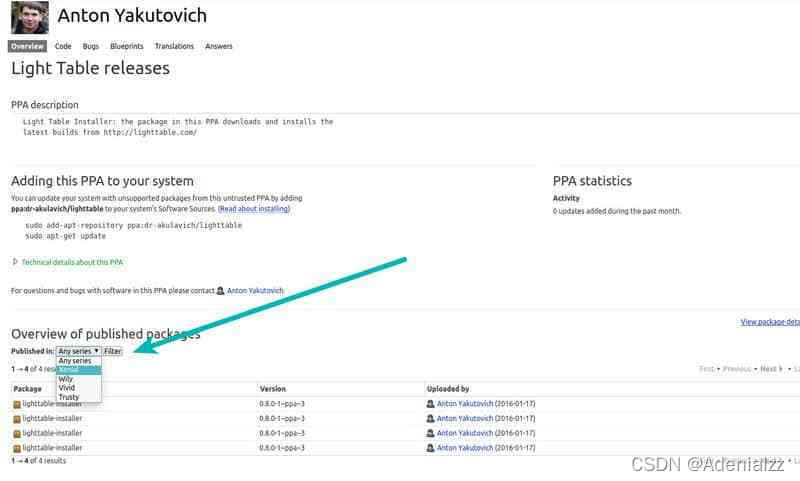Screen dimensions: 800x481
Task: Open Anton Yakutovich contact link
Action: pyautogui.click(x=255, y=291)
